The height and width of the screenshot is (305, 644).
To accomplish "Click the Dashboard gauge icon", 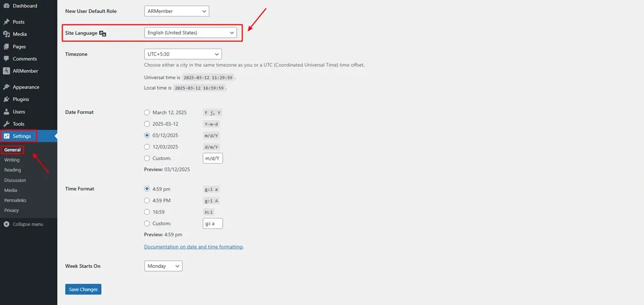I will tap(6, 6).
